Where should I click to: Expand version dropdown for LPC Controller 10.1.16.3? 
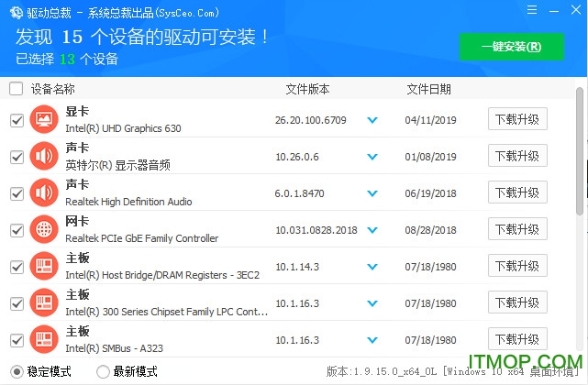point(372,303)
